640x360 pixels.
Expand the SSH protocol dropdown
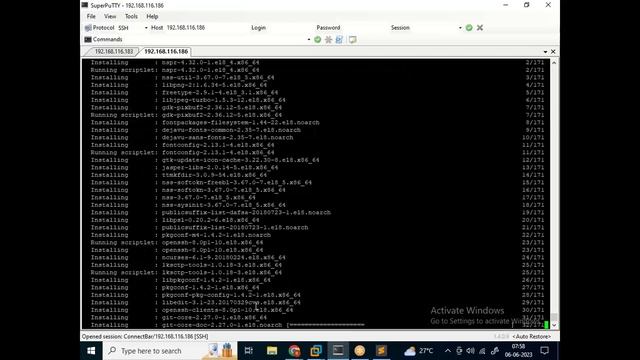click(146, 28)
